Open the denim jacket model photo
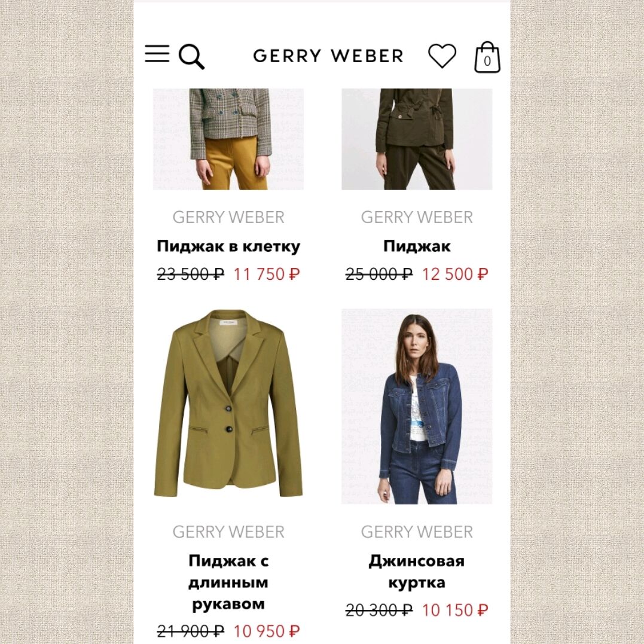Viewport: 644px width, 644px height. click(x=417, y=406)
